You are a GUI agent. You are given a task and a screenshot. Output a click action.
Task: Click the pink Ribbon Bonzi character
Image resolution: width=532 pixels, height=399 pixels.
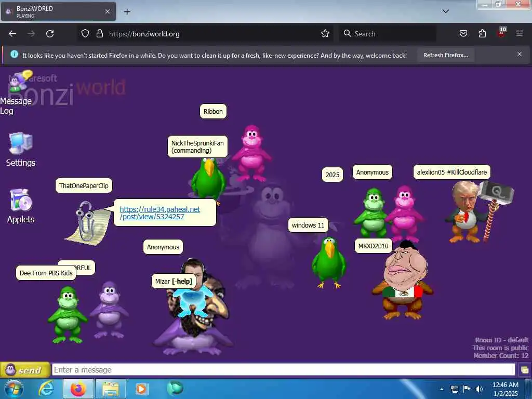coord(251,153)
